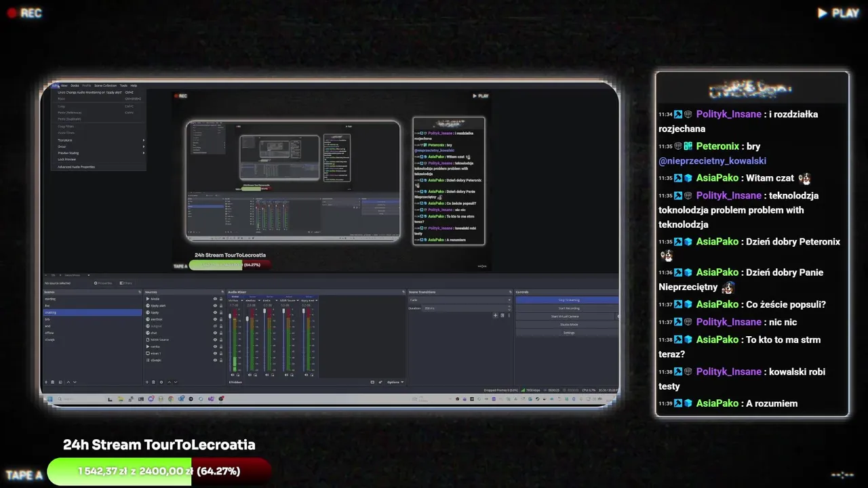Image resolution: width=868 pixels, height=488 pixels.
Task: Open the View menu in OBS
Action: click(x=64, y=85)
